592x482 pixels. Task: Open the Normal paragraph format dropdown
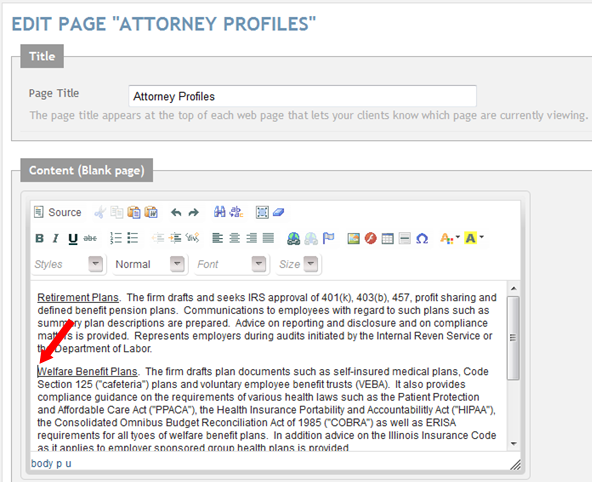coord(150,264)
